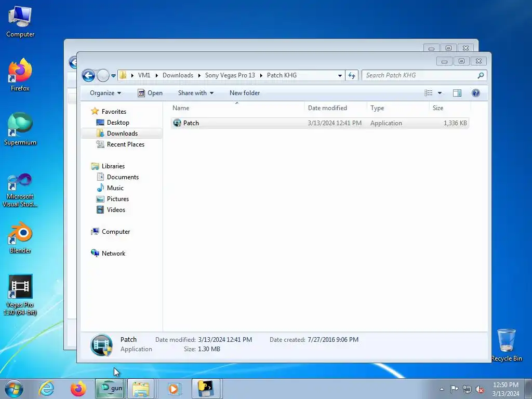Expand the arrow after VM1 breadcrumb

pos(156,75)
